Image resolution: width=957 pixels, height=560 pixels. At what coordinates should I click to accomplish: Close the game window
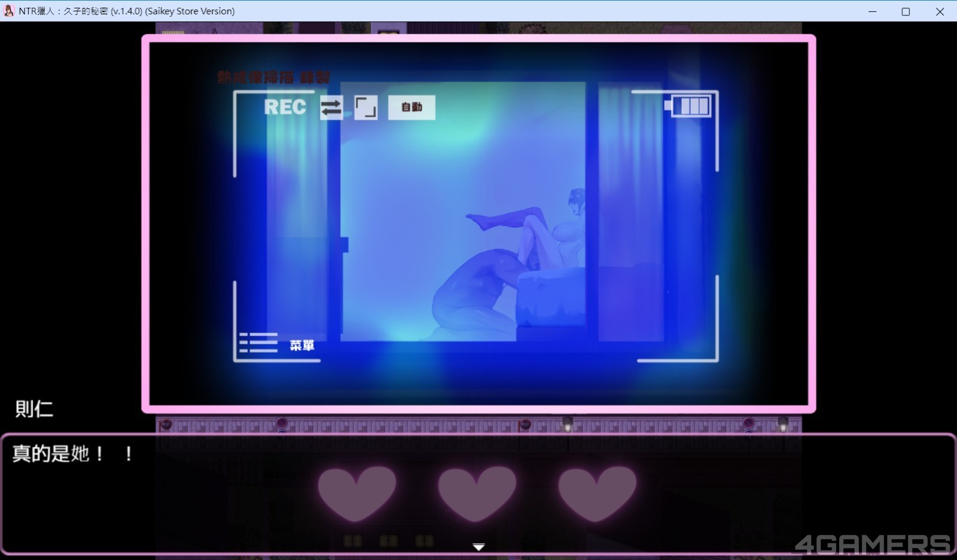click(940, 11)
